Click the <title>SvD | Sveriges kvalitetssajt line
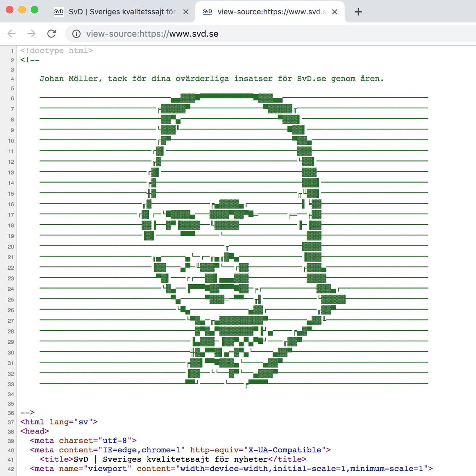 pyautogui.click(x=173, y=459)
